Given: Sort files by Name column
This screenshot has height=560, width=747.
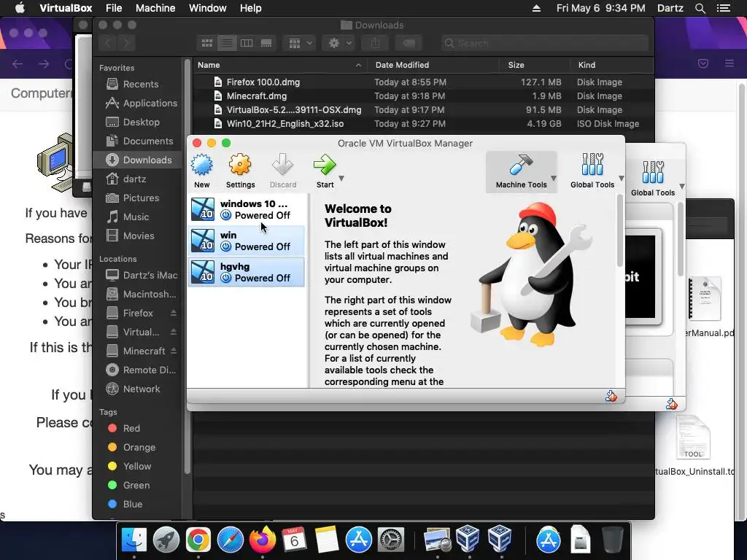Looking at the screenshot, I should click(x=279, y=65).
